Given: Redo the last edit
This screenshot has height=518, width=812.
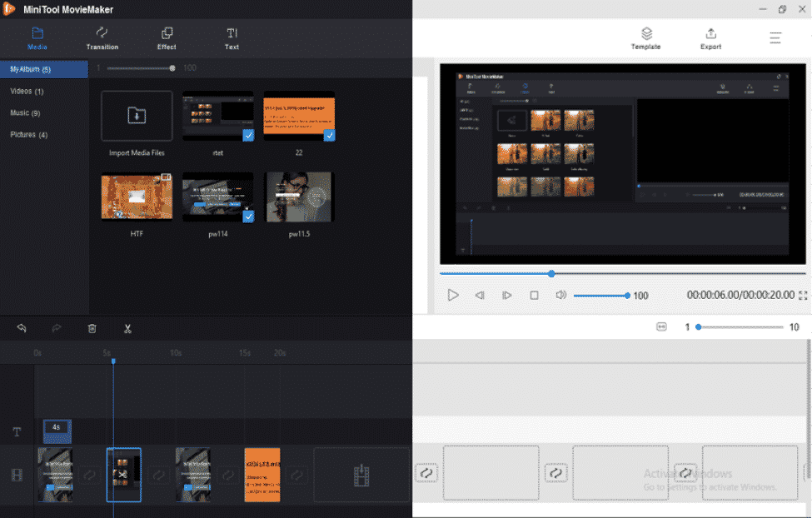Looking at the screenshot, I should 56,328.
